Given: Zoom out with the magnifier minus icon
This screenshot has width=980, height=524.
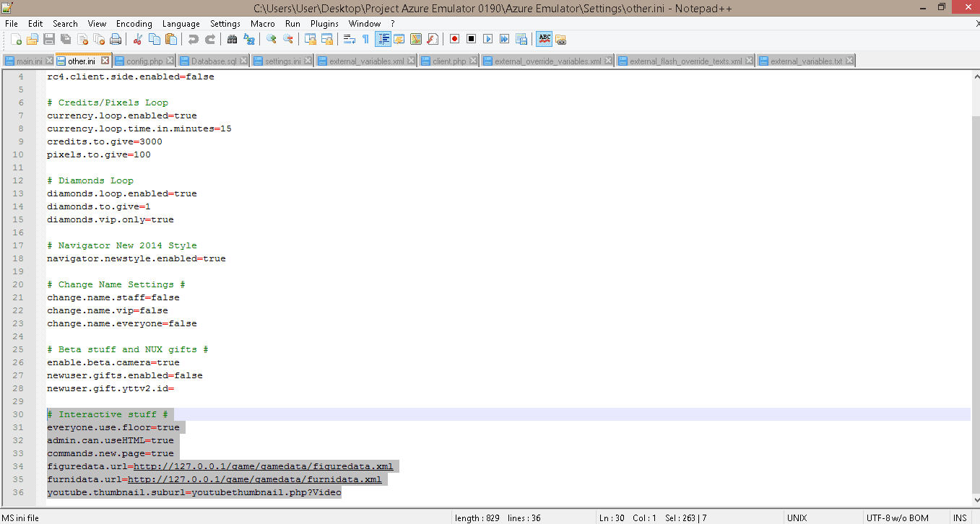Looking at the screenshot, I should [288, 39].
